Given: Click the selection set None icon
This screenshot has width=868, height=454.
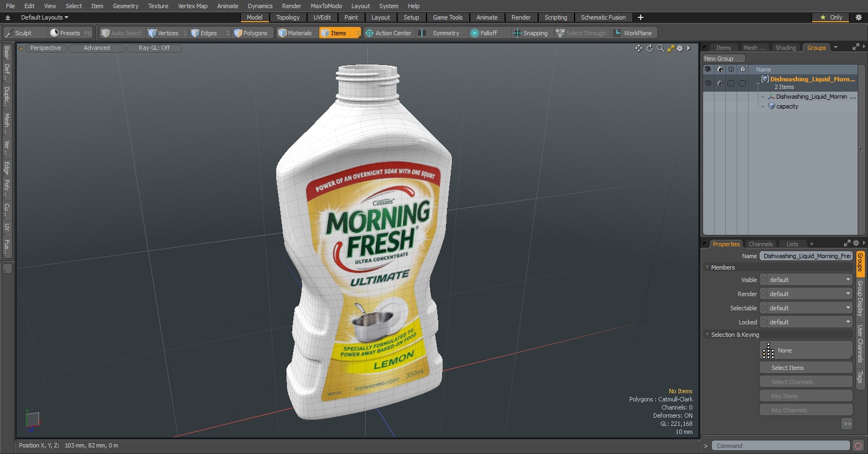Looking at the screenshot, I should (x=768, y=351).
